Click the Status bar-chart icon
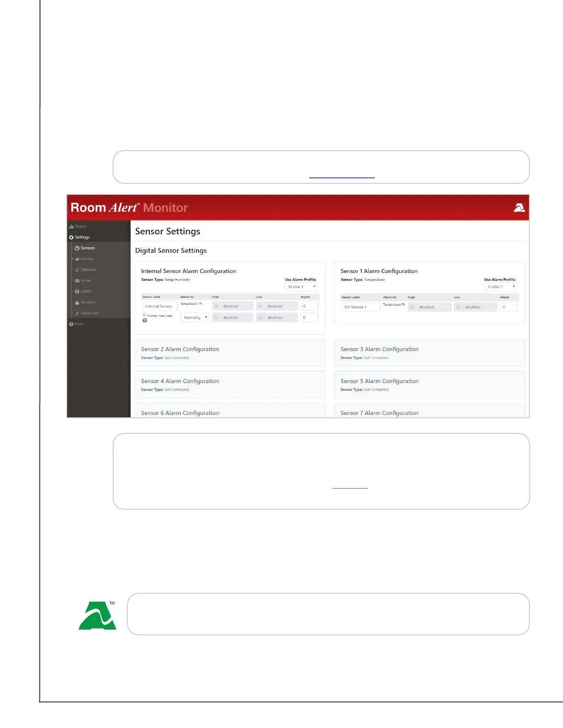The height and width of the screenshot is (728, 563). [x=71, y=227]
